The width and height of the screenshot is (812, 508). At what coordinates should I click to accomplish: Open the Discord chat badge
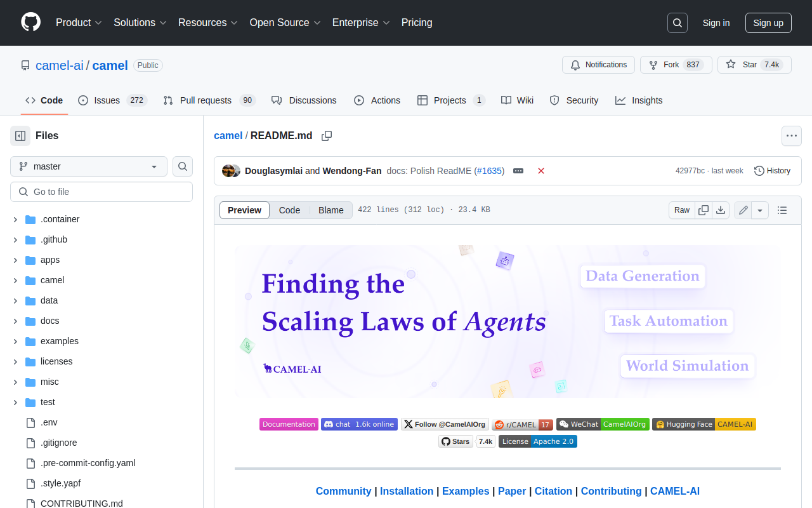click(x=359, y=424)
